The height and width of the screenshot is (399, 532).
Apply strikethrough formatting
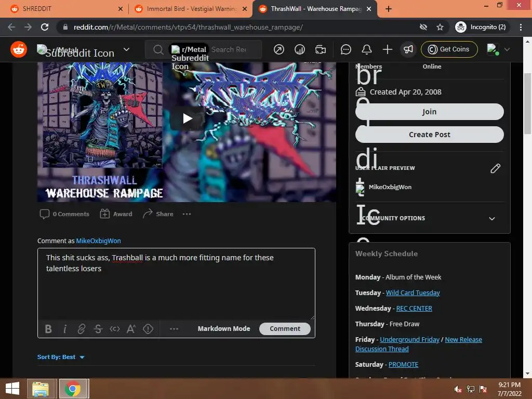click(98, 329)
